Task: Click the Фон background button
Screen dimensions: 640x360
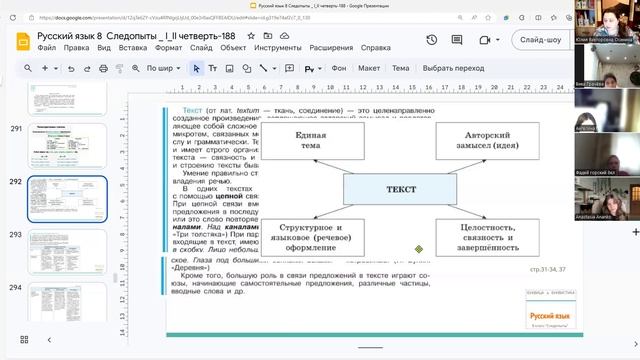Action: pos(339,68)
